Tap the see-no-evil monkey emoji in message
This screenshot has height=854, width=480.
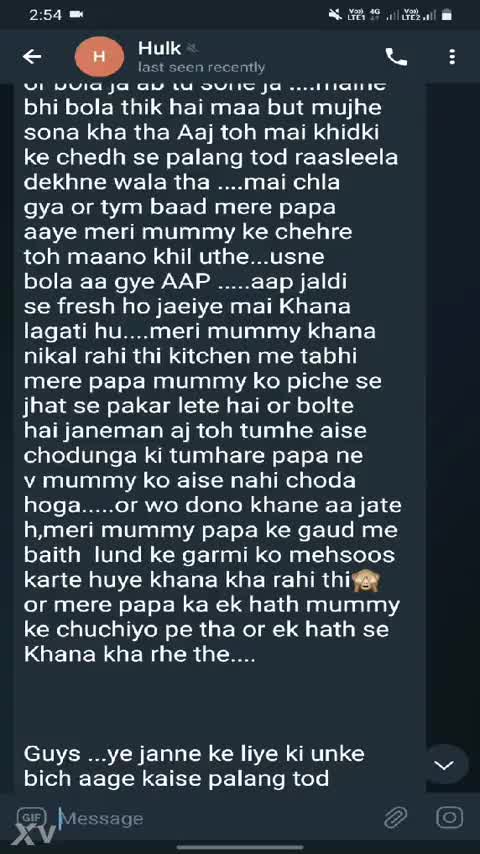366,581
